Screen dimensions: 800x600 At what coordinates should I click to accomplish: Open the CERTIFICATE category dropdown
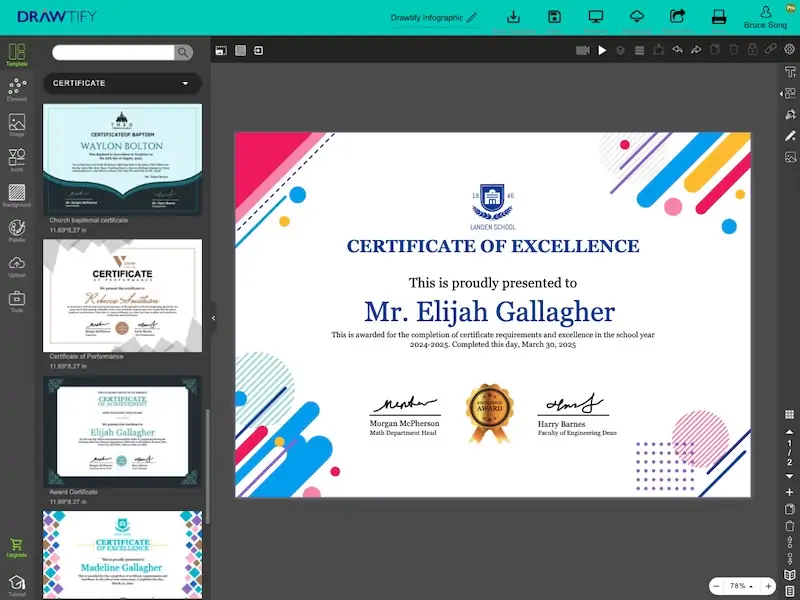tap(122, 82)
